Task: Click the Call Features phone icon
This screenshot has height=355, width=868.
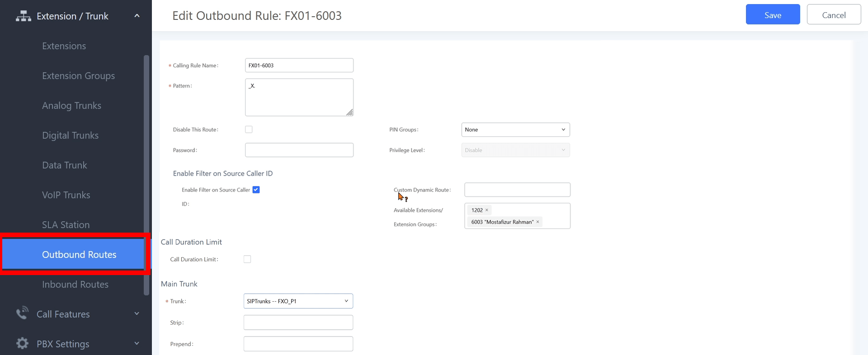Action: [x=23, y=313]
